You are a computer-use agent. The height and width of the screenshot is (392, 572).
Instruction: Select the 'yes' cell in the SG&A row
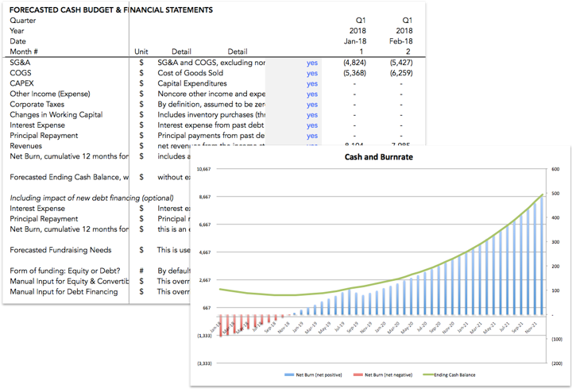[x=312, y=62]
